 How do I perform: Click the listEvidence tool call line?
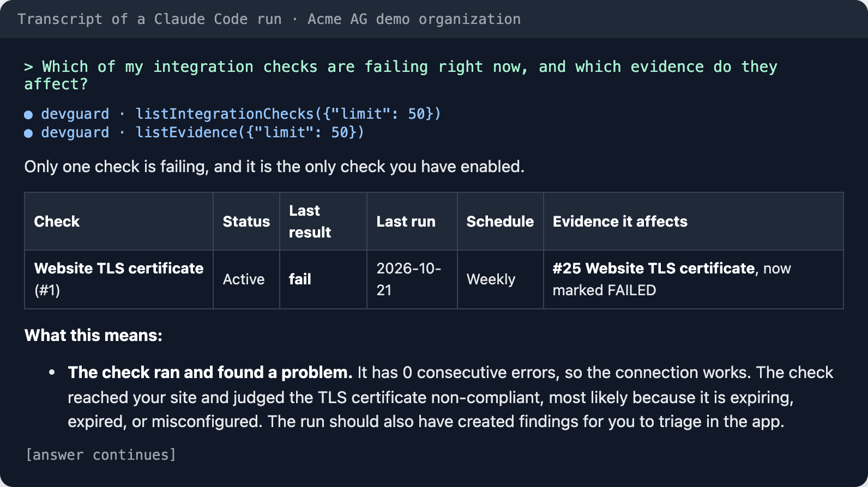coord(194,132)
